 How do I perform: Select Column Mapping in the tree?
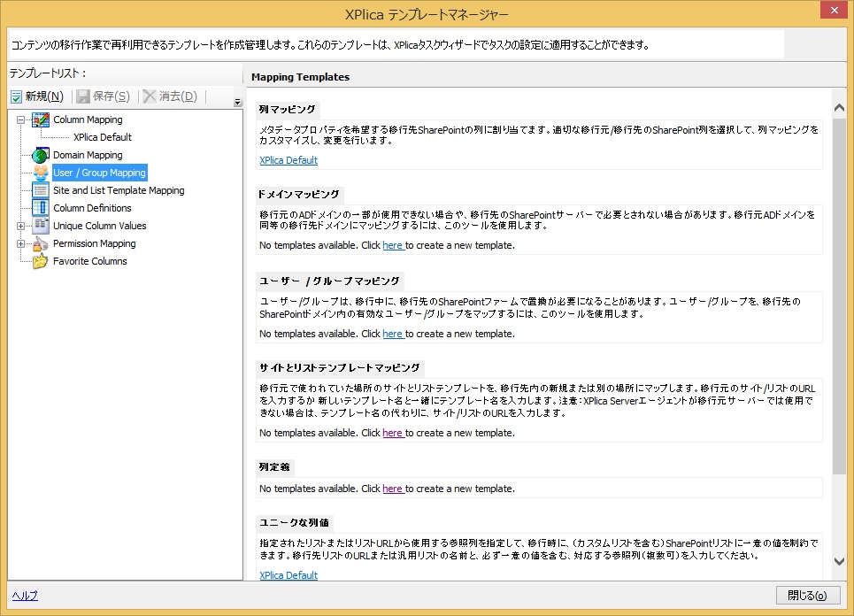88,119
